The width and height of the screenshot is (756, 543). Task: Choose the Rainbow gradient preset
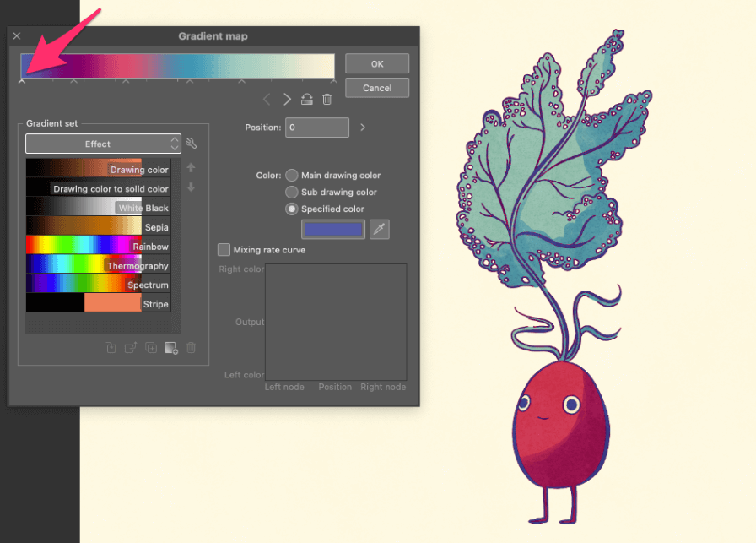99,245
